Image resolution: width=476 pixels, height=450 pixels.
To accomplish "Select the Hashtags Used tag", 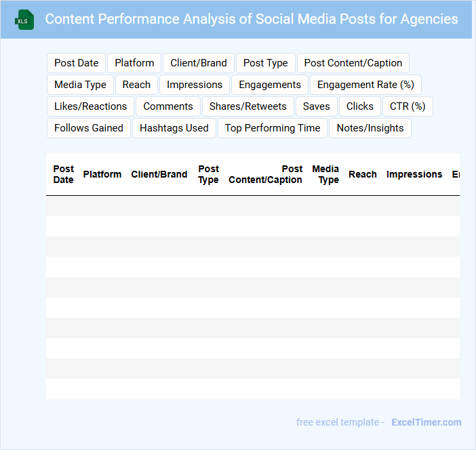I will click(174, 128).
